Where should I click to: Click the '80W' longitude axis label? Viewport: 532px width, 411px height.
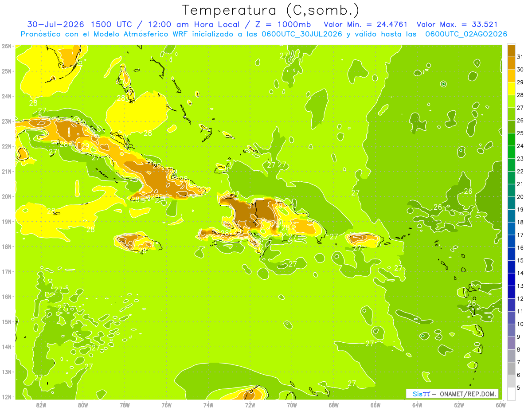tap(83, 405)
